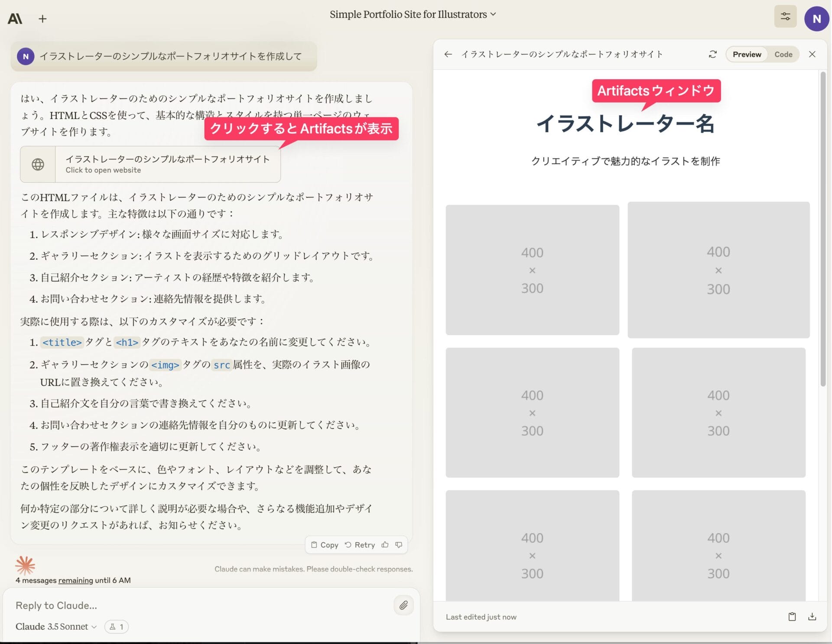The image size is (832, 644).
Task: Open the style badge next to model
Action: click(117, 627)
